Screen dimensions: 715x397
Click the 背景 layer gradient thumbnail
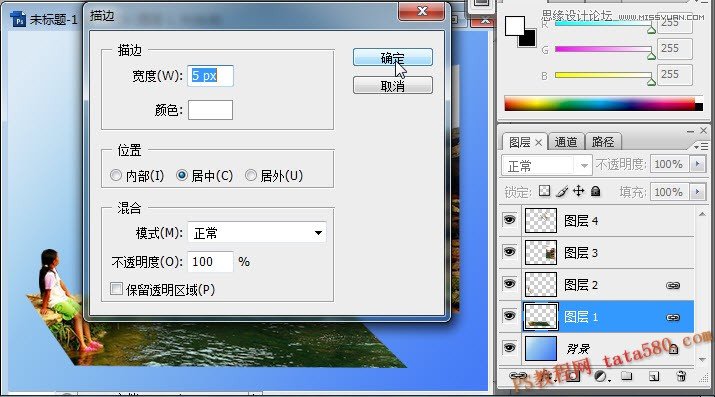[x=541, y=348]
